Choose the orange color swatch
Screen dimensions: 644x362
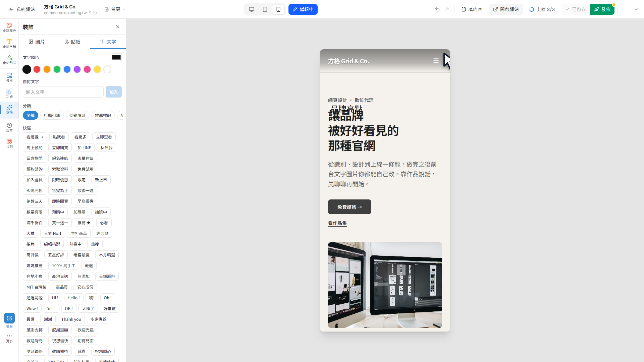47,69
